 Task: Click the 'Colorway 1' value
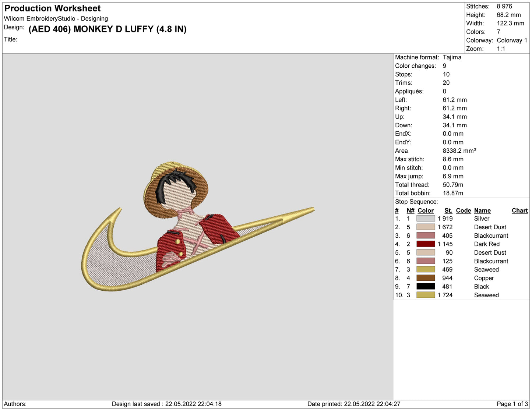coord(512,40)
